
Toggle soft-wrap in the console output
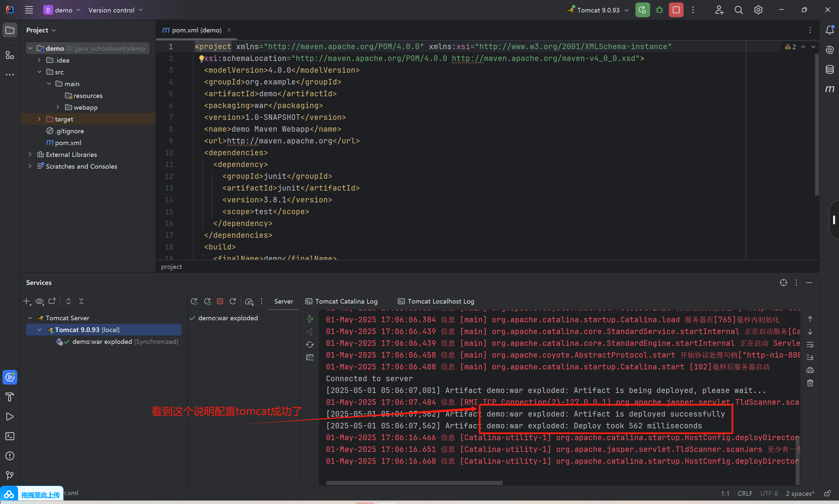point(810,345)
